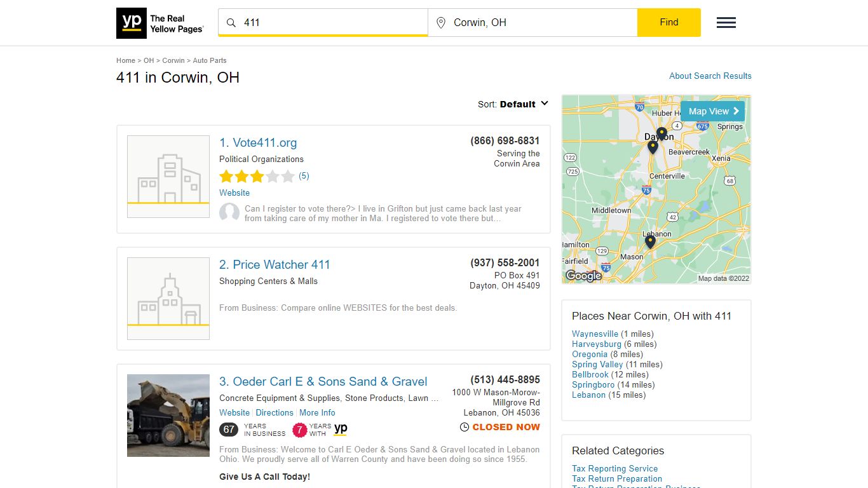
Task: Open Tax Reporting Service category
Action: click(x=615, y=468)
